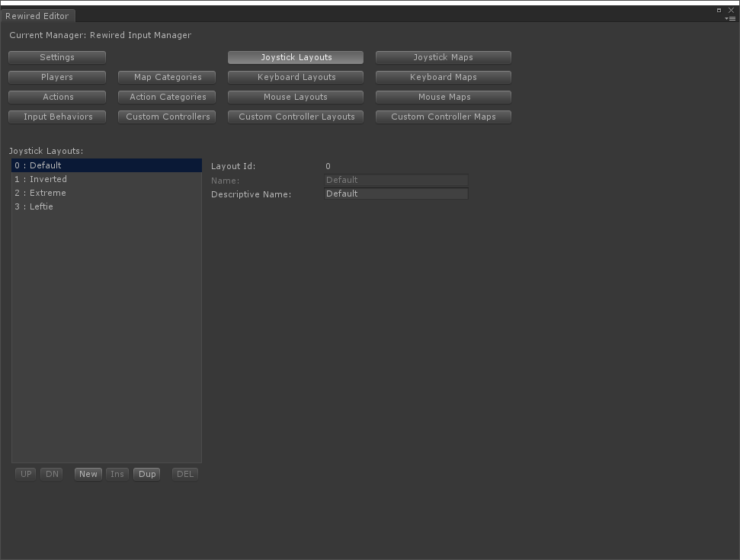
Task: Switch to the Rewired Editor tab
Action: pyautogui.click(x=37, y=15)
